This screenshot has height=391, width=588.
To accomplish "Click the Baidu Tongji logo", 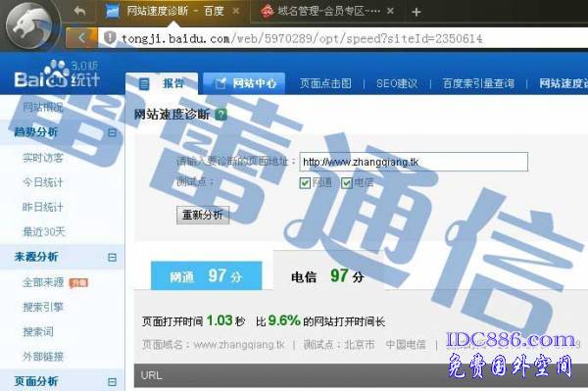I will tap(56, 74).
